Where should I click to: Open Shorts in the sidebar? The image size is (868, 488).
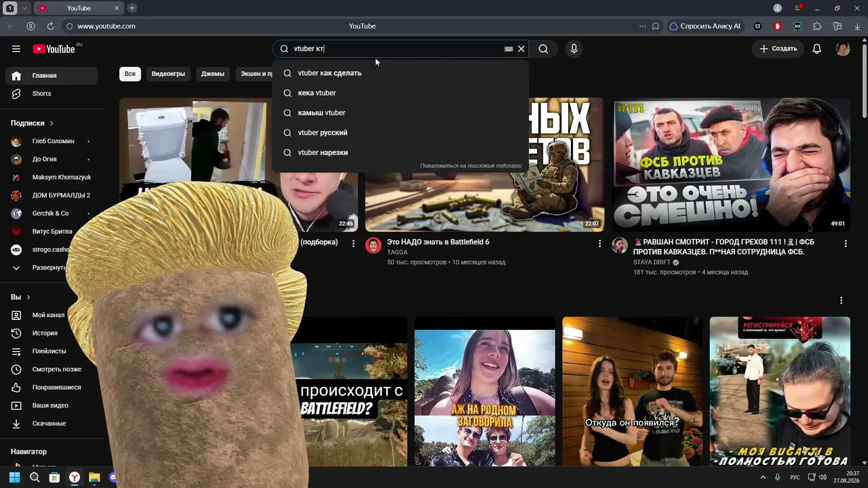(x=52, y=94)
